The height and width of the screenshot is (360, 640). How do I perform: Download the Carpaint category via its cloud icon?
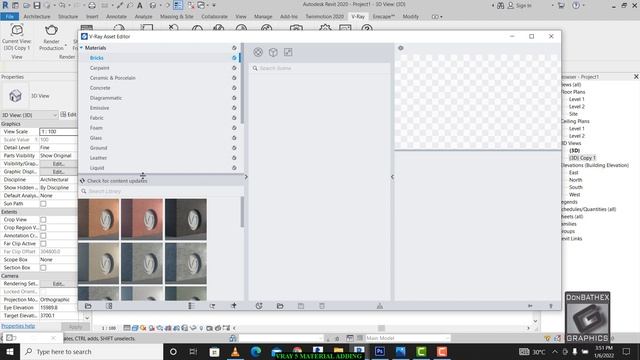pos(234,68)
